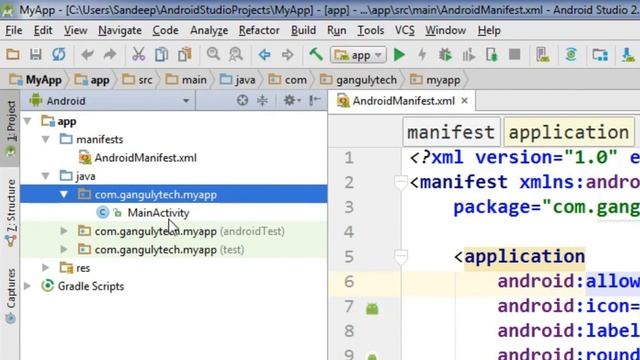Viewport: 640px width, 360px height.
Task: Click Android gutter icon on line 7
Action: [372, 309]
